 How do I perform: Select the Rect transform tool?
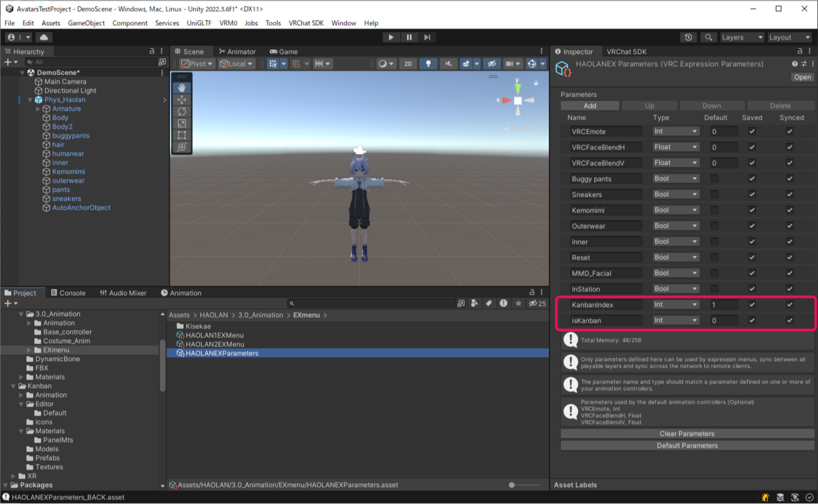182,135
